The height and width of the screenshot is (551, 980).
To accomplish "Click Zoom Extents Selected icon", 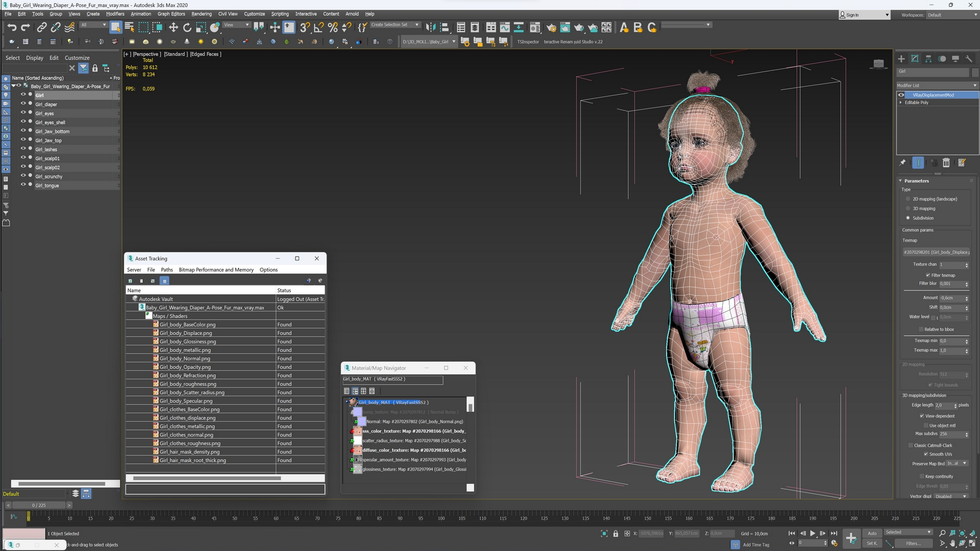I will (962, 533).
